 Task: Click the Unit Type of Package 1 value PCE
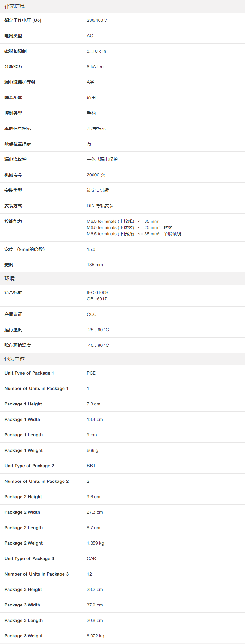91,373
